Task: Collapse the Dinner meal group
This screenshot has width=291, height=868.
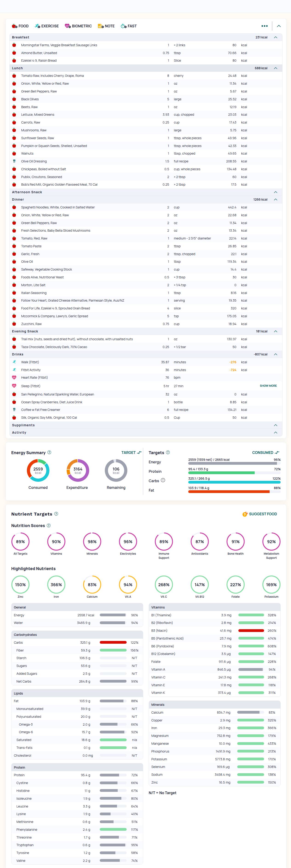Action: pyautogui.click(x=276, y=199)
